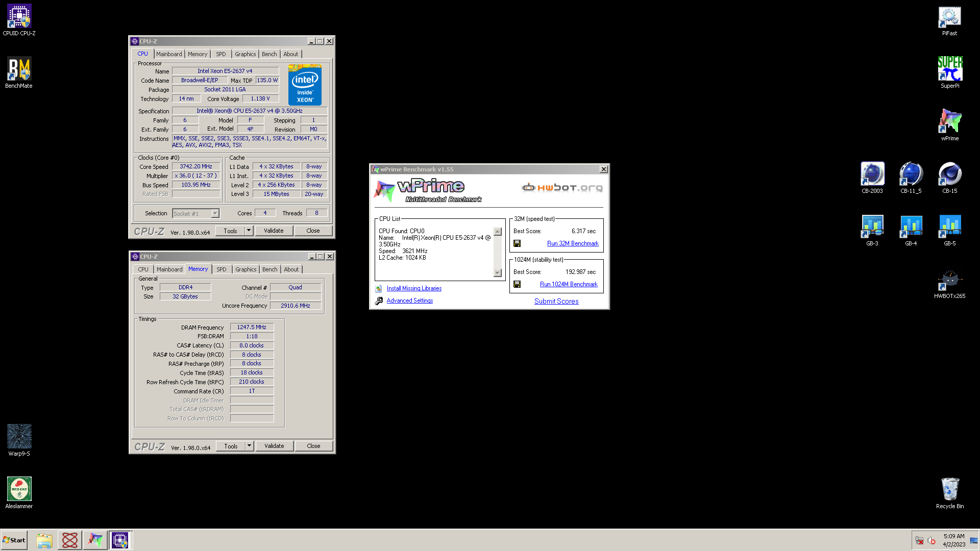Click the CPU List scrollbar down arrow

[498, 273]
